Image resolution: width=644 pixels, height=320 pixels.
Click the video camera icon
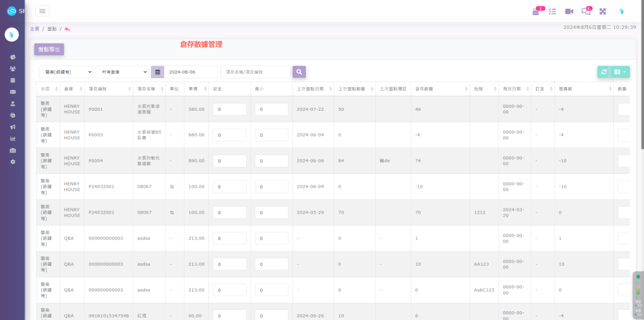pos(569,11)
